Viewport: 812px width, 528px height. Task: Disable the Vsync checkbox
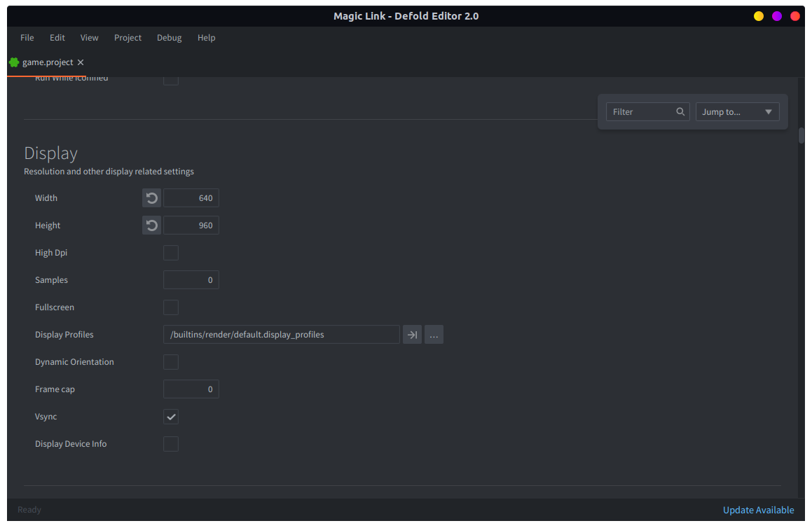(x=171, y=417)
